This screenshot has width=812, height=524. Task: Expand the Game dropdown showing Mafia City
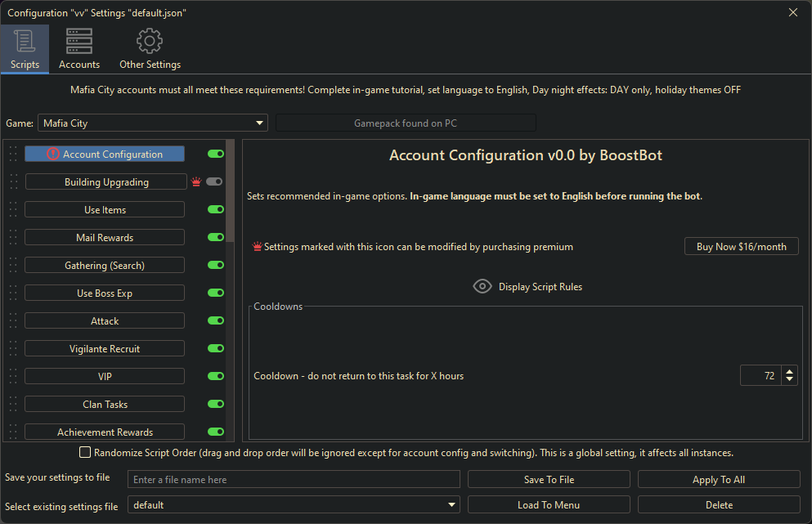point(260,123)
